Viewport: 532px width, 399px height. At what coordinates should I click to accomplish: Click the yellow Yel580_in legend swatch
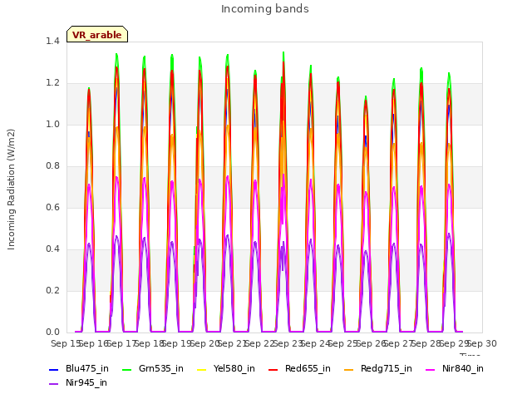click(201, 369)
